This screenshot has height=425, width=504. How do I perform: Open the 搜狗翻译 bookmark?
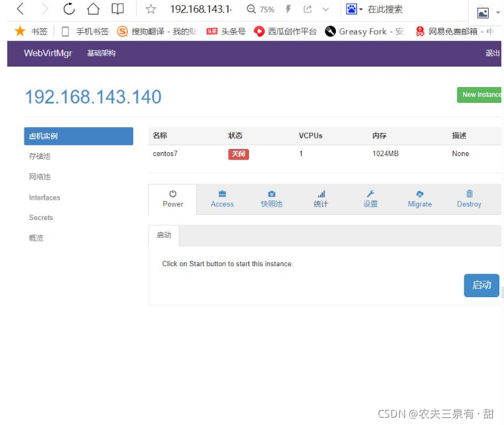(157, 32)
